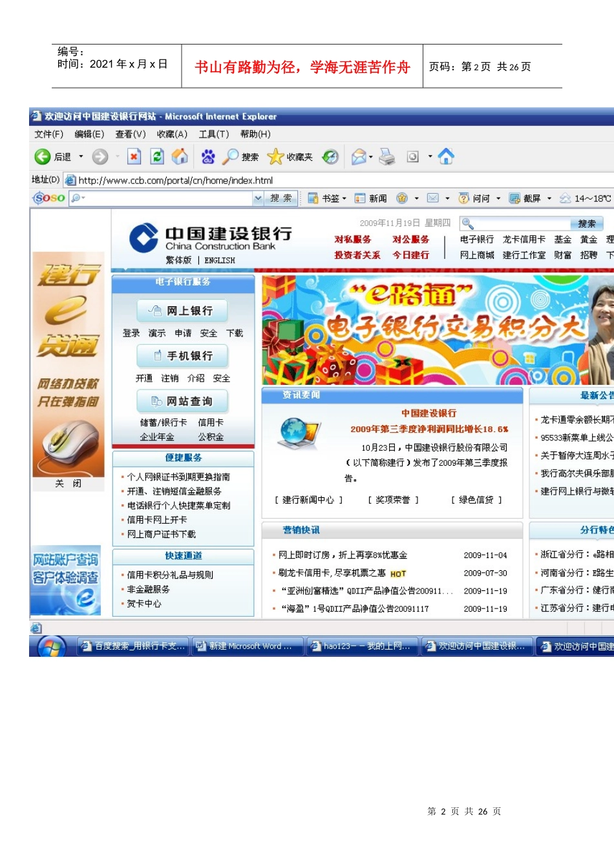Click the SOSO search input field

(169, 198)
